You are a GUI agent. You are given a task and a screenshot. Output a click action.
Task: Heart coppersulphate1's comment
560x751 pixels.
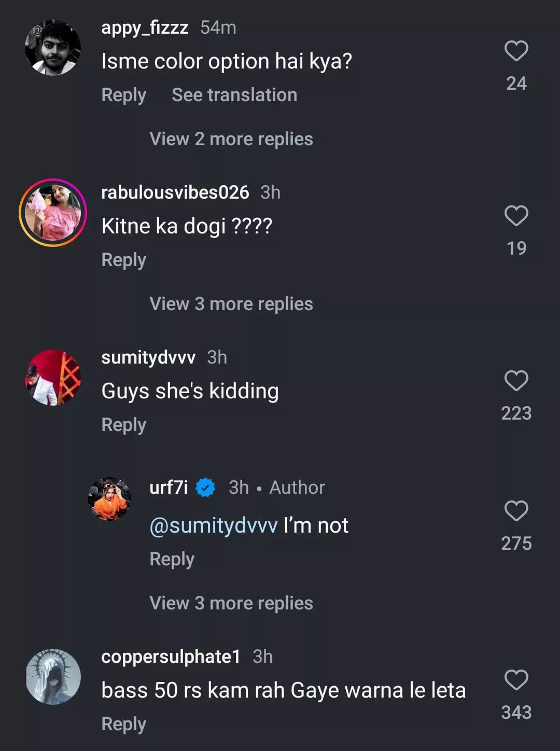pyautogui.click(x=516, y=680)
